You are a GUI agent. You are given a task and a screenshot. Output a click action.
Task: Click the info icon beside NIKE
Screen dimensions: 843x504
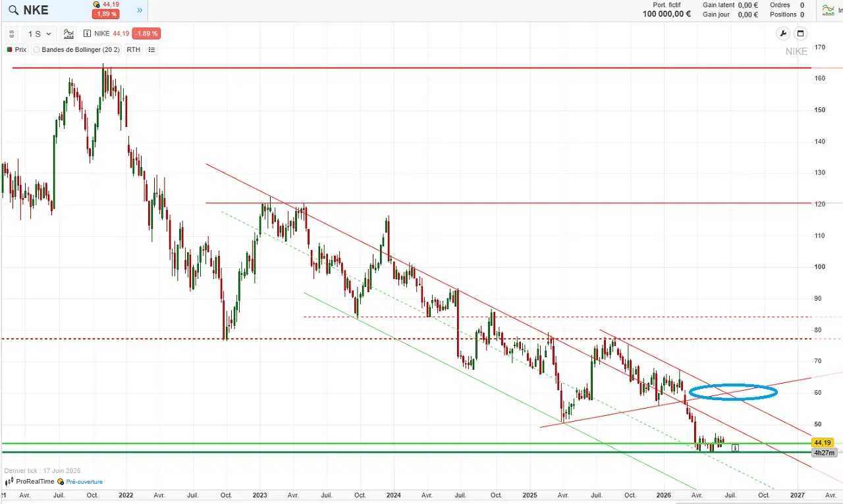(x=88, y=34)
